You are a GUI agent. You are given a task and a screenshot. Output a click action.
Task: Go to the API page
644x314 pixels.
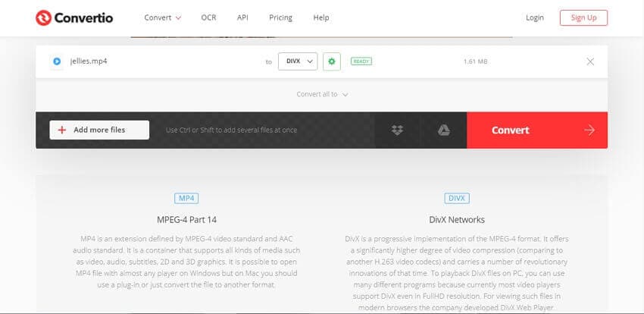242,17
